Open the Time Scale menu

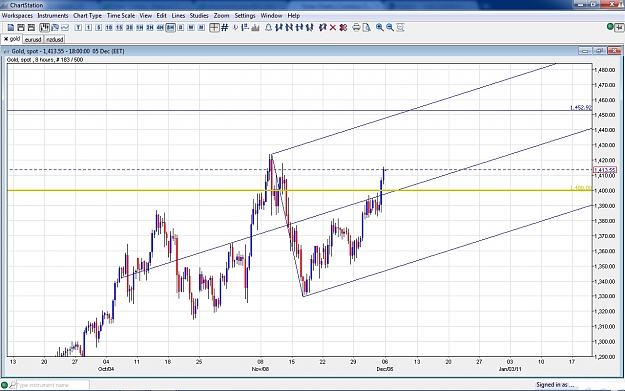coord(121,16)
